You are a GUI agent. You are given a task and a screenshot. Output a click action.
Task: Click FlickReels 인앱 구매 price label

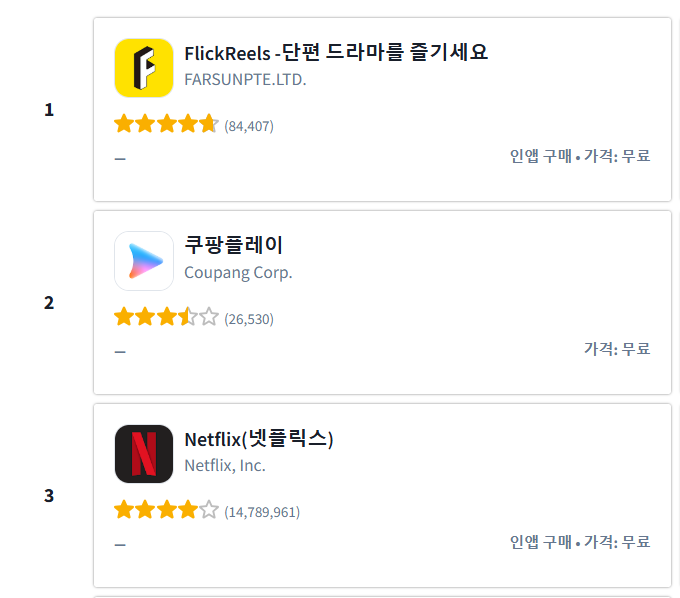(580, 156)
